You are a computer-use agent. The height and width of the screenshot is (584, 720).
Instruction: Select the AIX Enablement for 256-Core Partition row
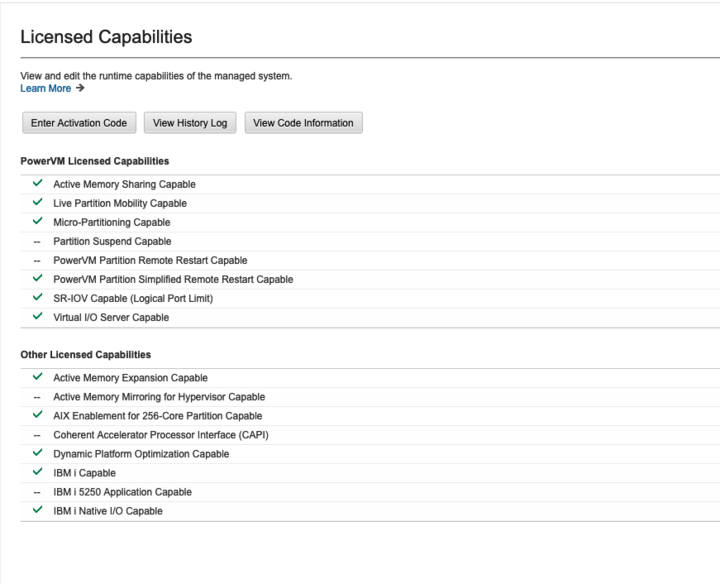370,416
